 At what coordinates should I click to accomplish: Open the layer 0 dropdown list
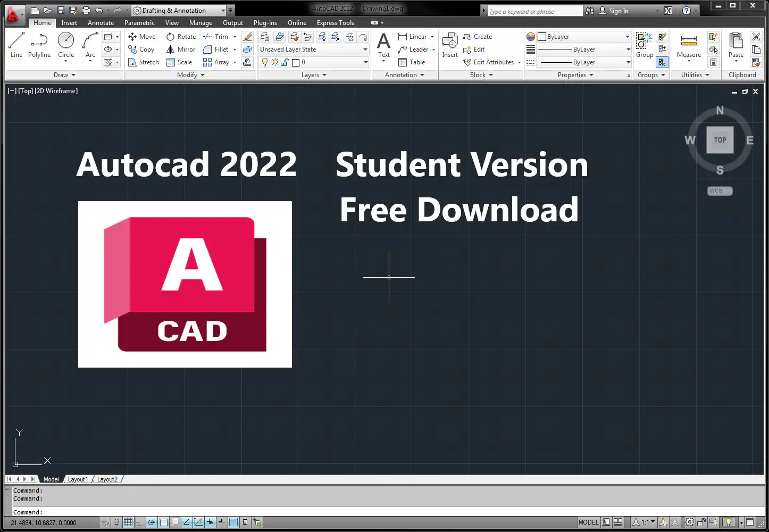(314, 62)
